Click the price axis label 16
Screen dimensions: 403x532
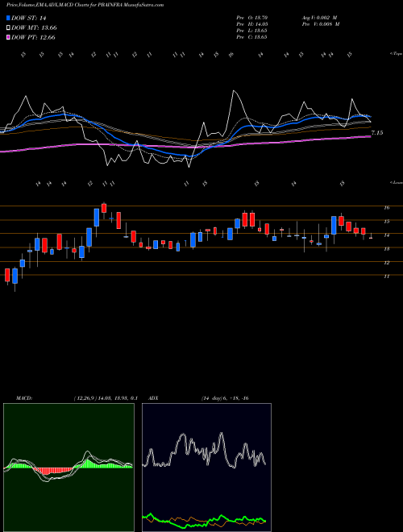coord(387,208)
